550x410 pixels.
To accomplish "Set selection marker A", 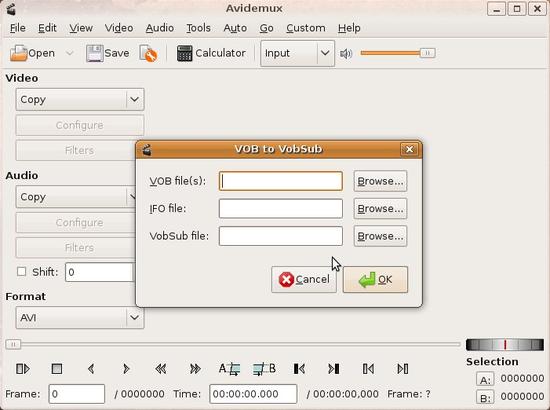I will pos(229,369).
